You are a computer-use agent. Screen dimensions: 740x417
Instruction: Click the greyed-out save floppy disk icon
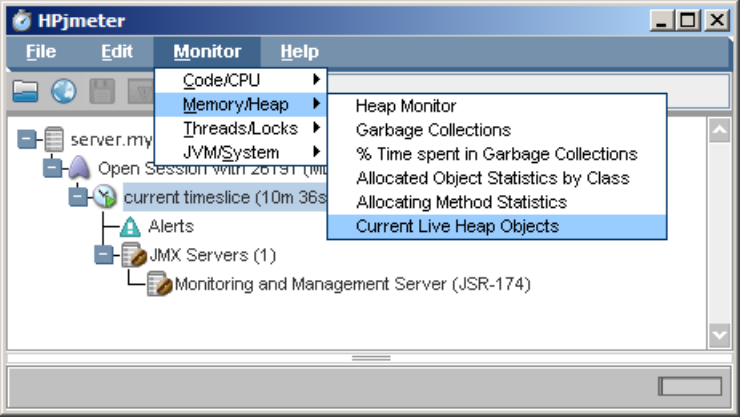pyautogui.click(x=102, y=91)
